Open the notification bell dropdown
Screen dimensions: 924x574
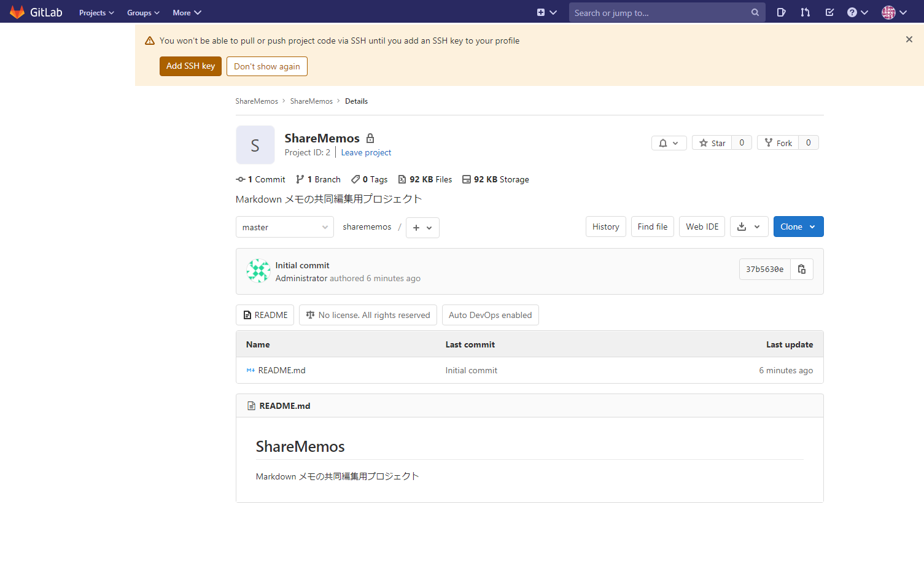coord(669,143)
